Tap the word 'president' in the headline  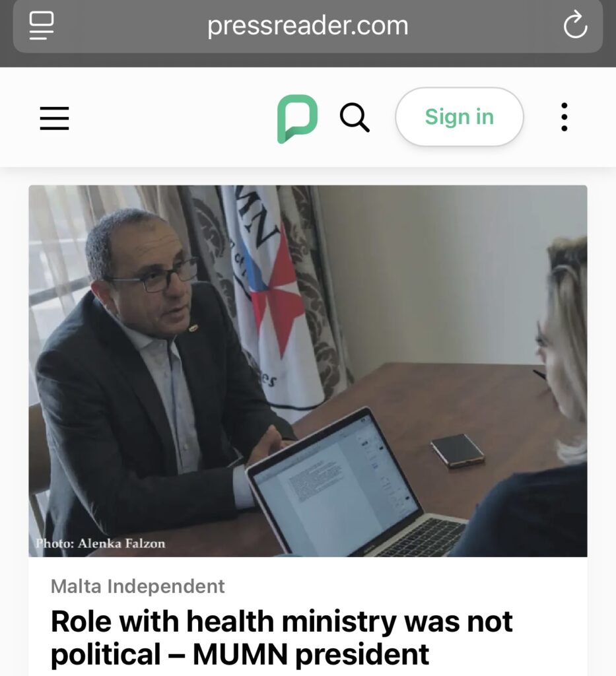click(362, 654)
